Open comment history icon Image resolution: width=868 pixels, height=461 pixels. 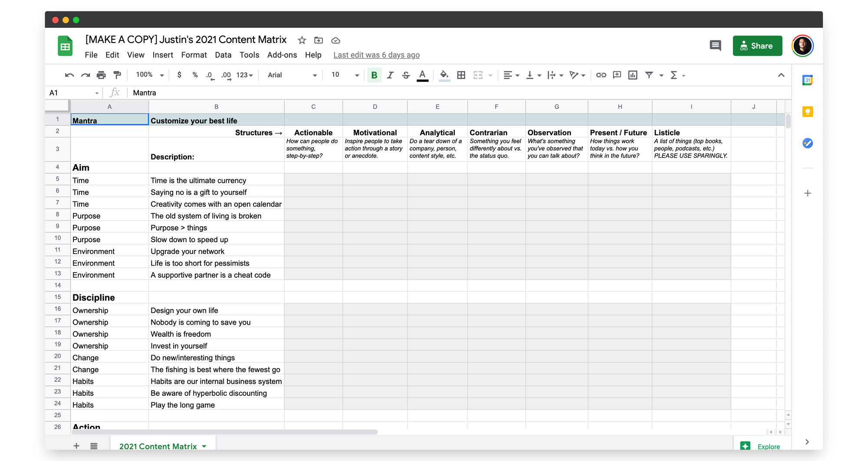[715, 46]
